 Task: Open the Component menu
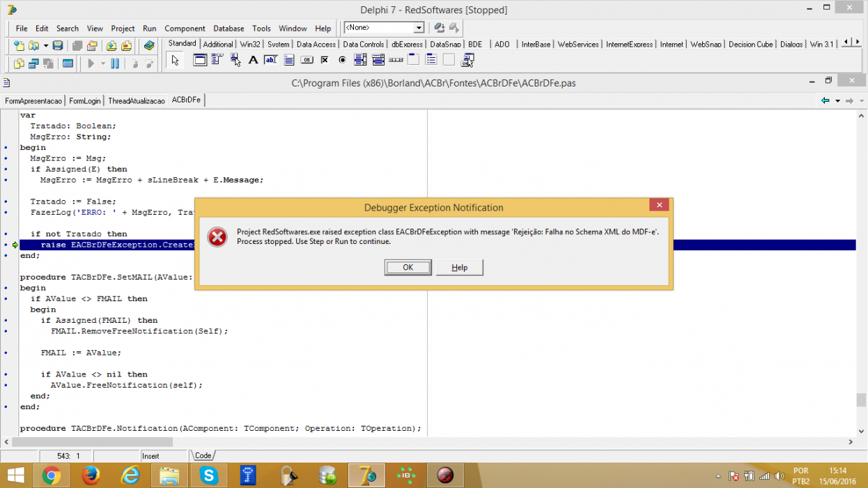click(x=185, y=29)
